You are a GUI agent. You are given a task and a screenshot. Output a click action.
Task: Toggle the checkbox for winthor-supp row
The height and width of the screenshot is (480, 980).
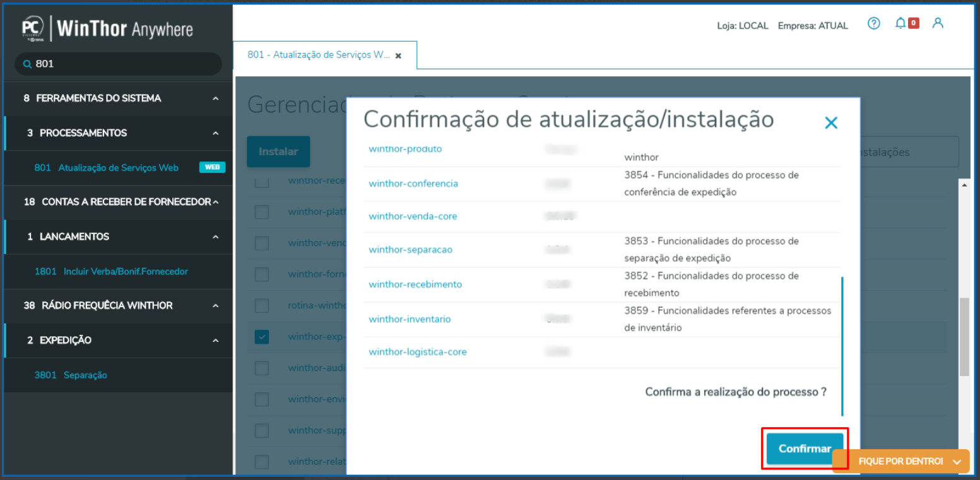[x=262, y=430]
